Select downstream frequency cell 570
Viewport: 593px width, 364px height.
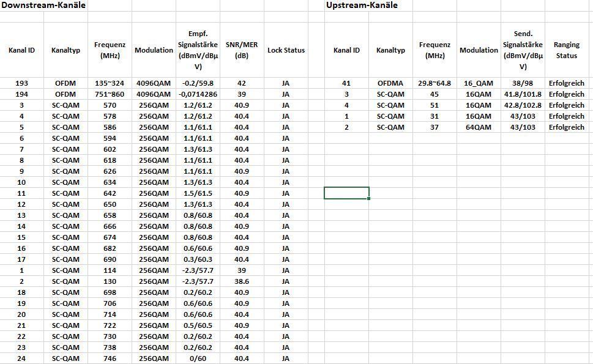[x=110, y=105]
